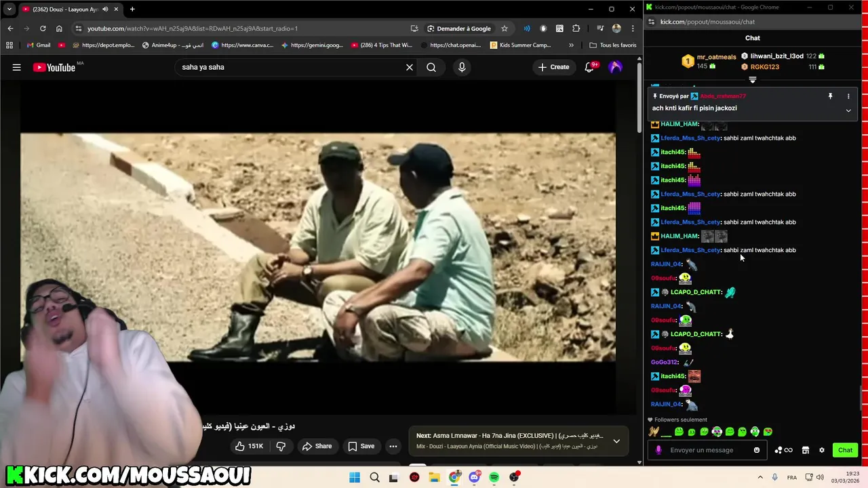Expand the Next up playlist panel

point(616,441)
